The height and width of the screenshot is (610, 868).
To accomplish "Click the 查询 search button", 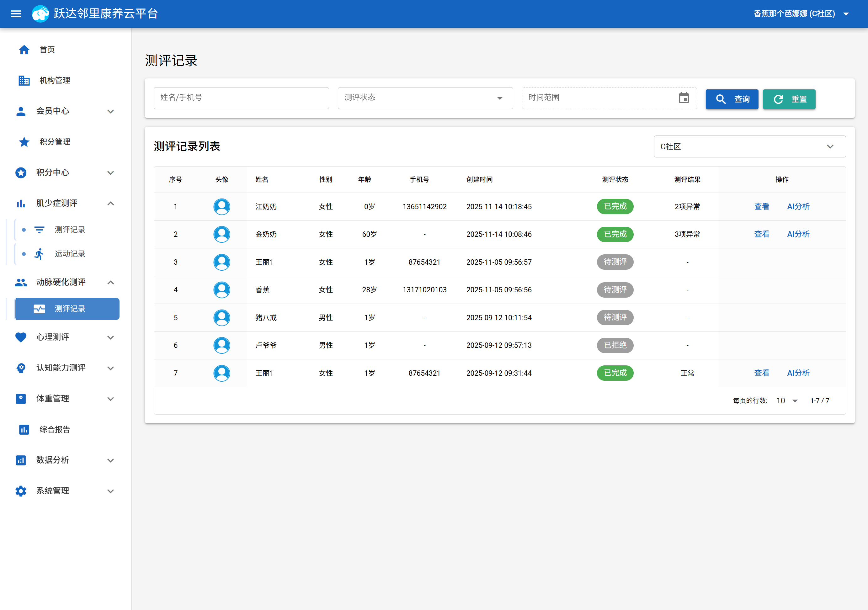I will [x=732, y=99].
